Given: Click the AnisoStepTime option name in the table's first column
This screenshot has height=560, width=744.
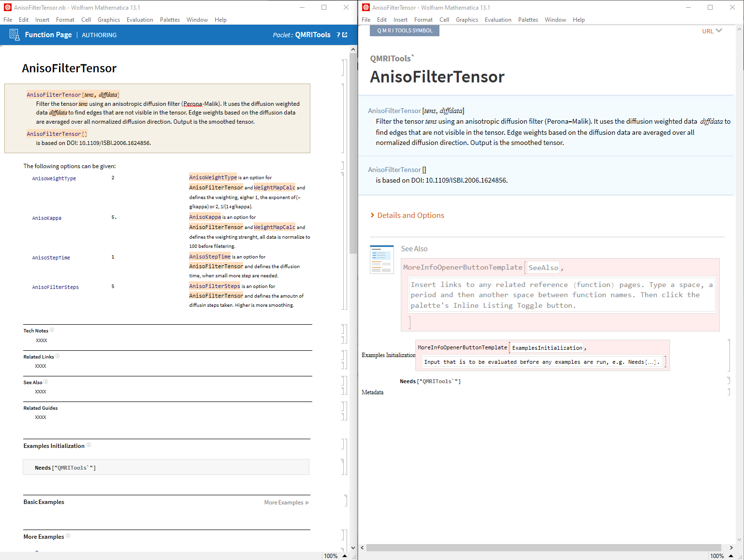Looking at the screenshot, I should [x=51, y=258].
